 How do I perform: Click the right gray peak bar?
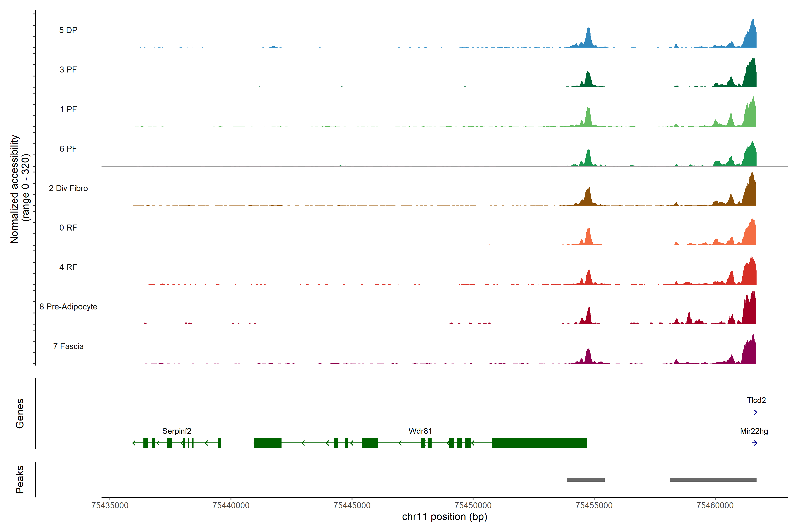coord(713,480)
